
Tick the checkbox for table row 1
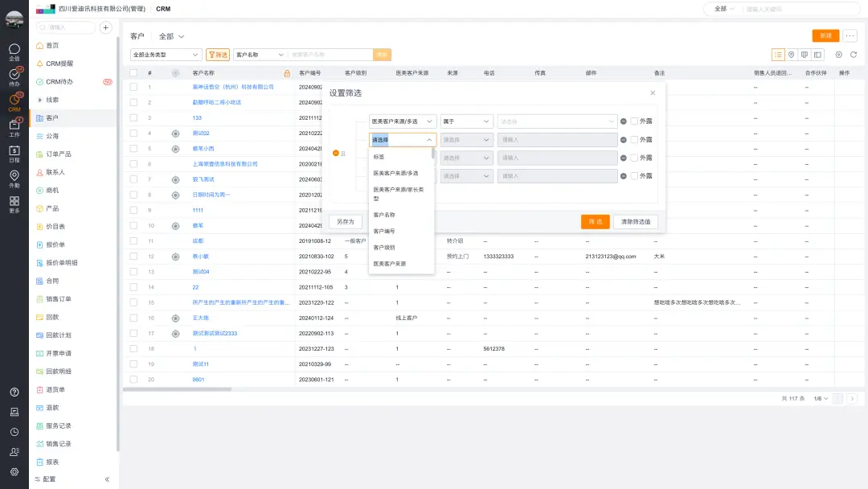click(x=133, y=87)
